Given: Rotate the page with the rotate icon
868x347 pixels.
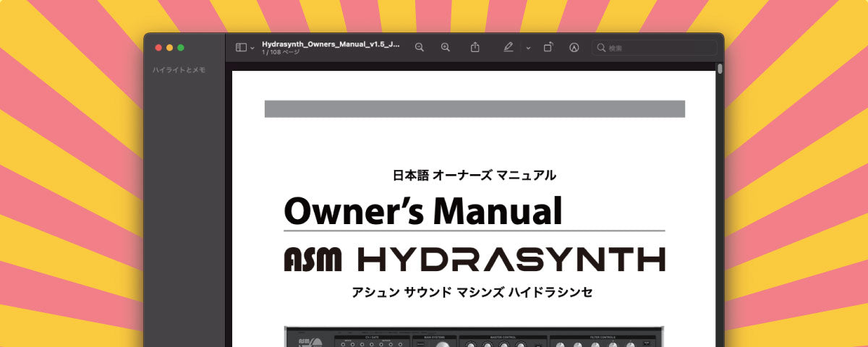Looking at the screenshot, I should 548,48.
